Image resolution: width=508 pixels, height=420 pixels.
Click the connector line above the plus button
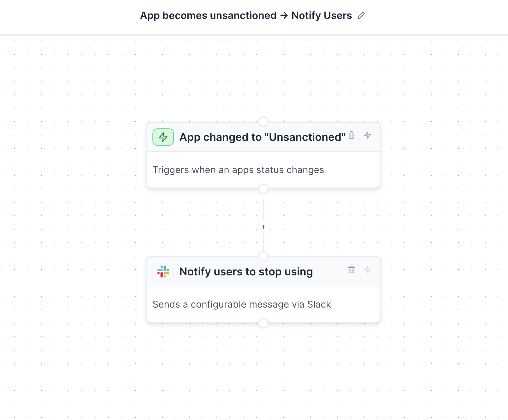pos(263,209)
